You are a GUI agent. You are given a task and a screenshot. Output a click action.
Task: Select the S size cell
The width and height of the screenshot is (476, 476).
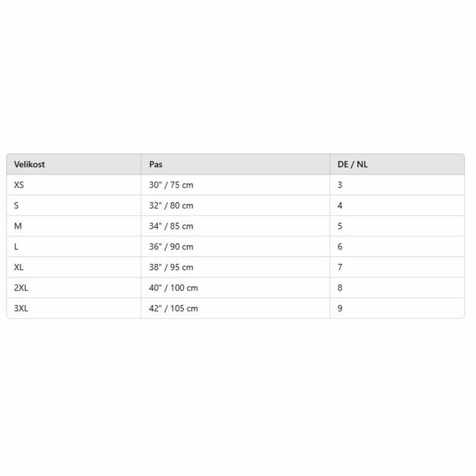(17, 205)
